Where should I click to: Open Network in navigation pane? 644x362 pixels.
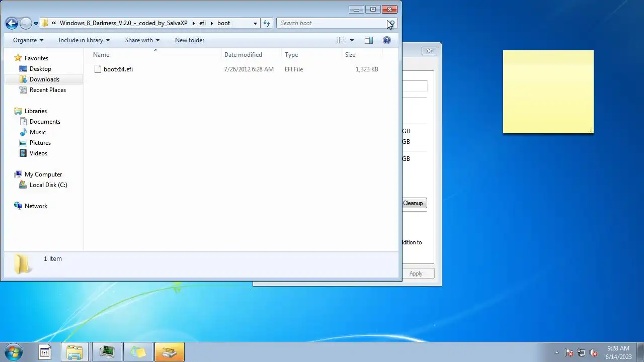36,206
